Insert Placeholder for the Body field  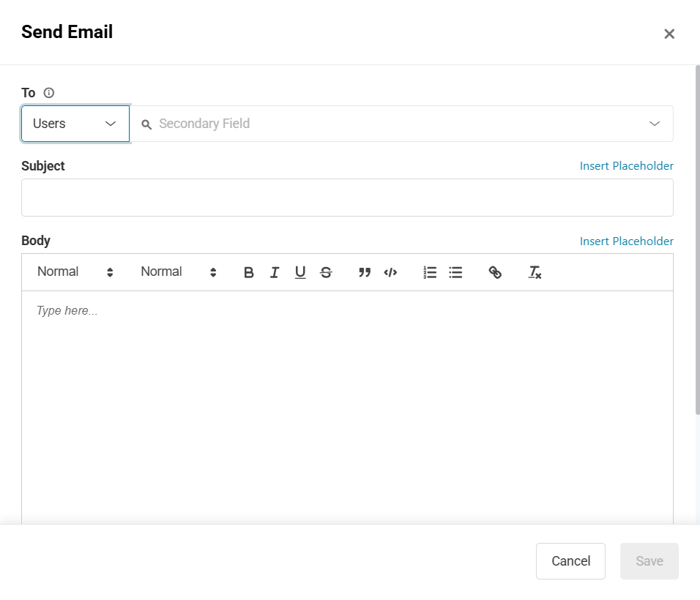[626, 241]
